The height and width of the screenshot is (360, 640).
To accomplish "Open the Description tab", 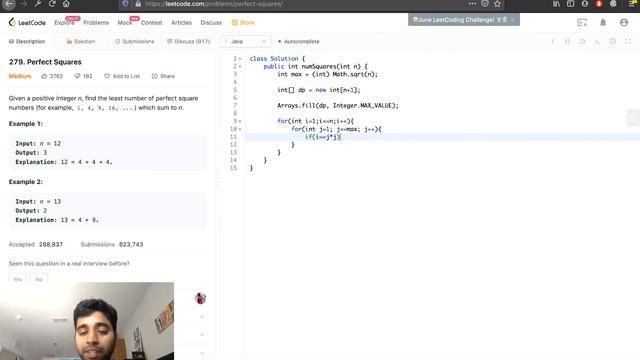I will coord(27,42).
